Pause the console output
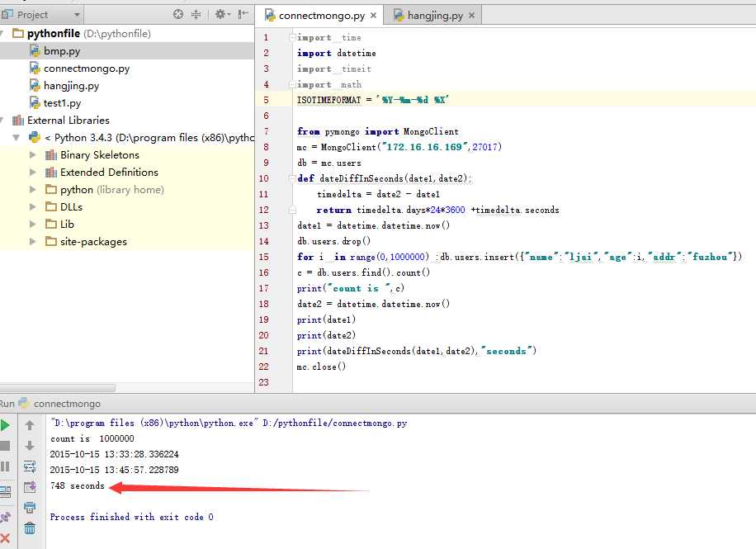 (x=5, y=466)
